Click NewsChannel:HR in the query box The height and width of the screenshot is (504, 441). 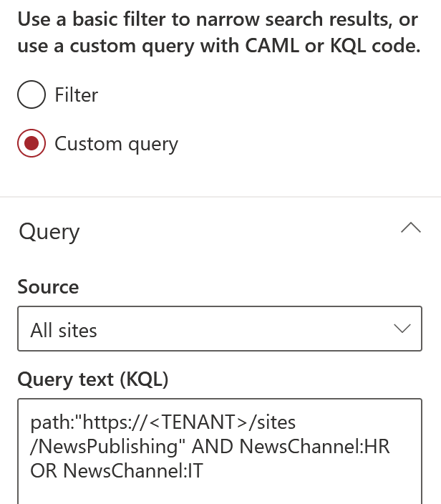coord(315,447)
